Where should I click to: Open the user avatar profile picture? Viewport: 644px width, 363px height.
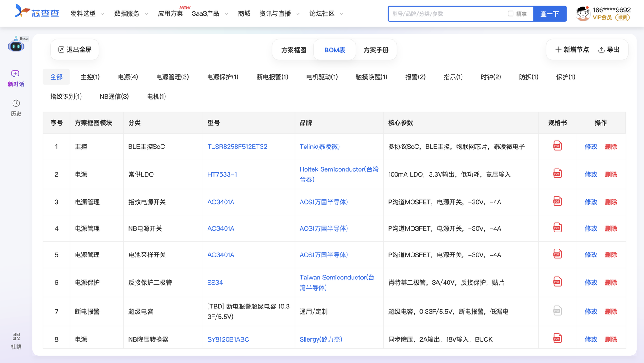click(x=583, y=13)
